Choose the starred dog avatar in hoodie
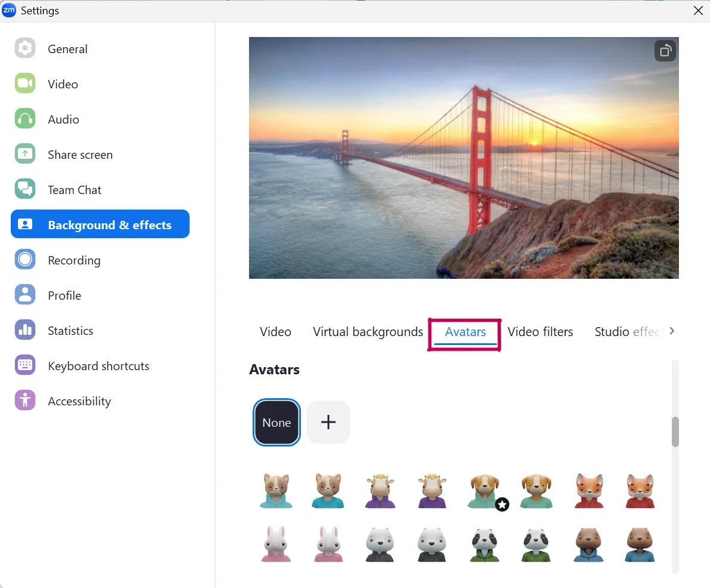 point(484,491)
